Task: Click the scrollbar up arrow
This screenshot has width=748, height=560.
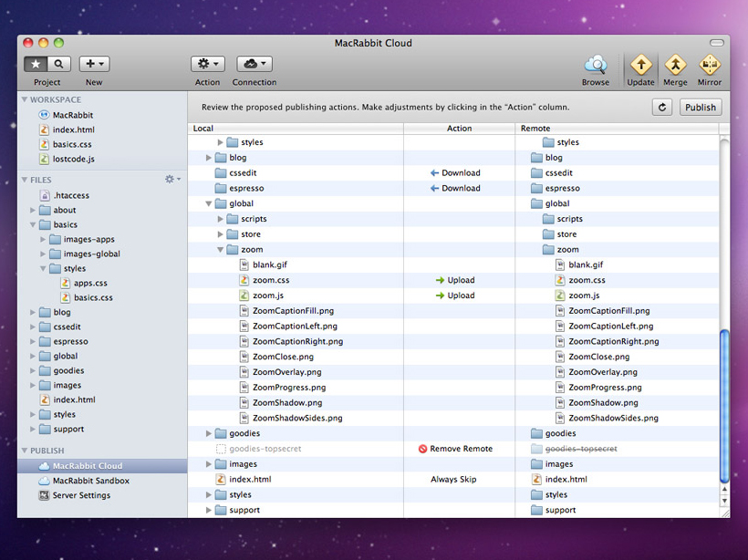Action: point(724,490)
